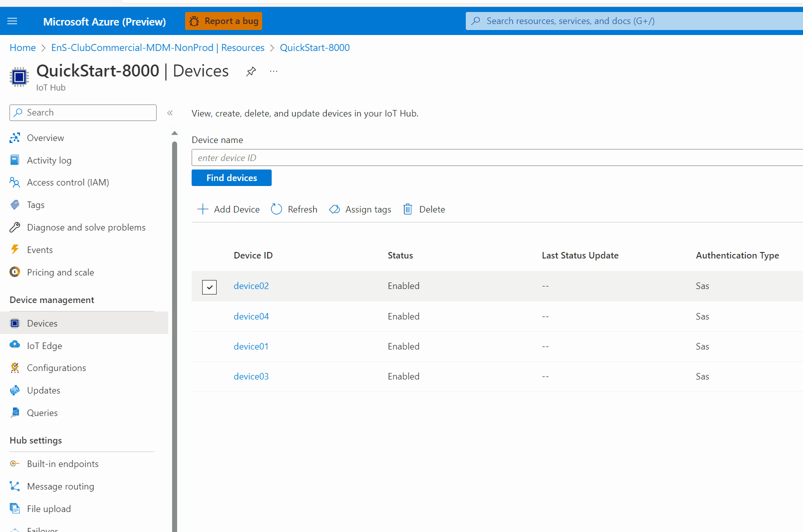Uncheck the device02 row checkbox

[209, 287]
